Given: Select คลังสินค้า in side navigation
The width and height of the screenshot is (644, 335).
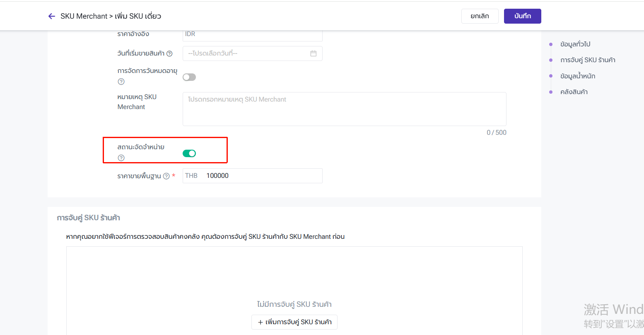Looking at the screenshot, I should point(574,92).
